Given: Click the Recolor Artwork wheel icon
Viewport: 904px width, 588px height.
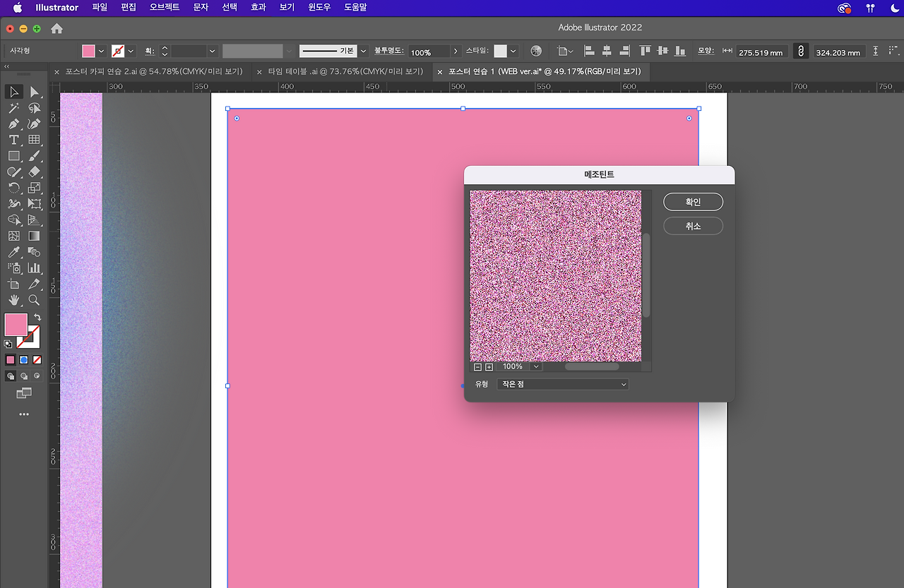Looking at the screenshot, I should coord(536,52).
